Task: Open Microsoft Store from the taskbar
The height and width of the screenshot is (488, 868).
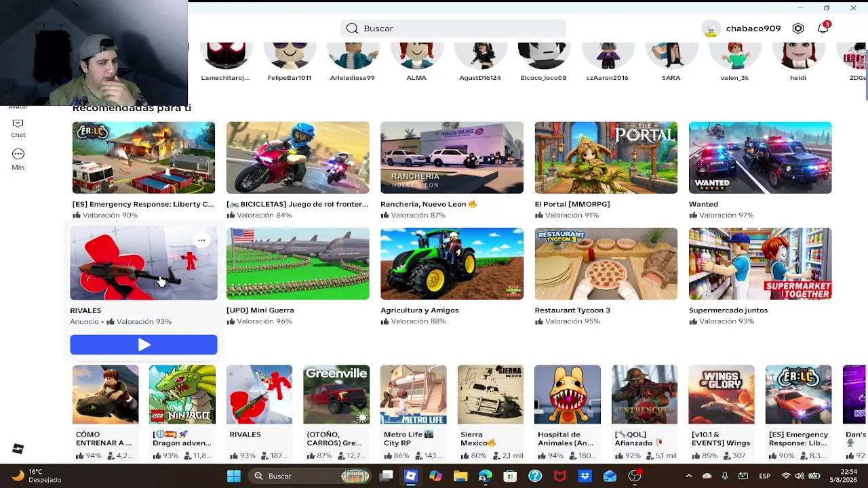Action: click(510, 476)
